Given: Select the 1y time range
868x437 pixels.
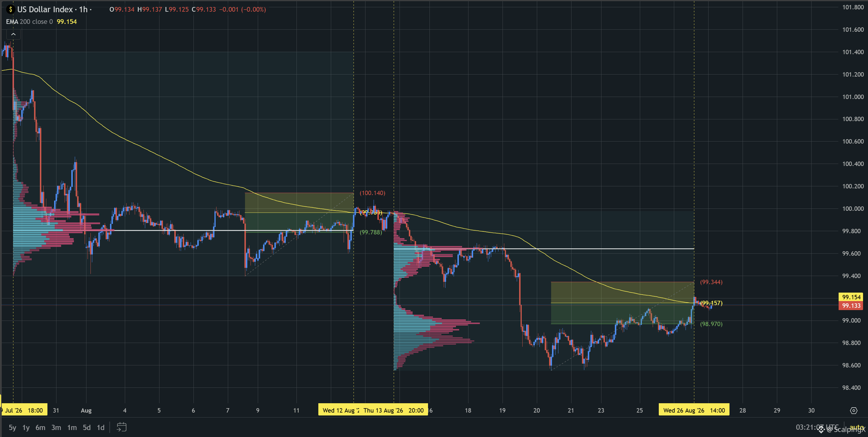Looking at the screenshot, I should 26,428.
